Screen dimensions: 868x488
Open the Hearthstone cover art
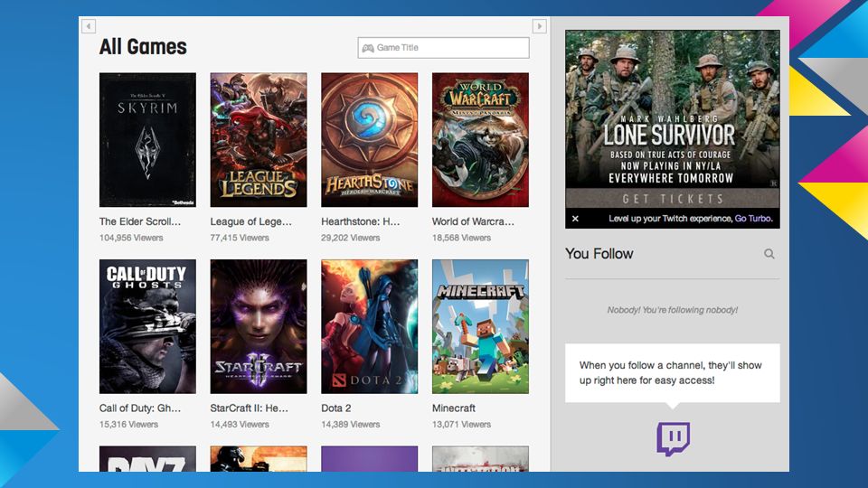tap(369, 140)
